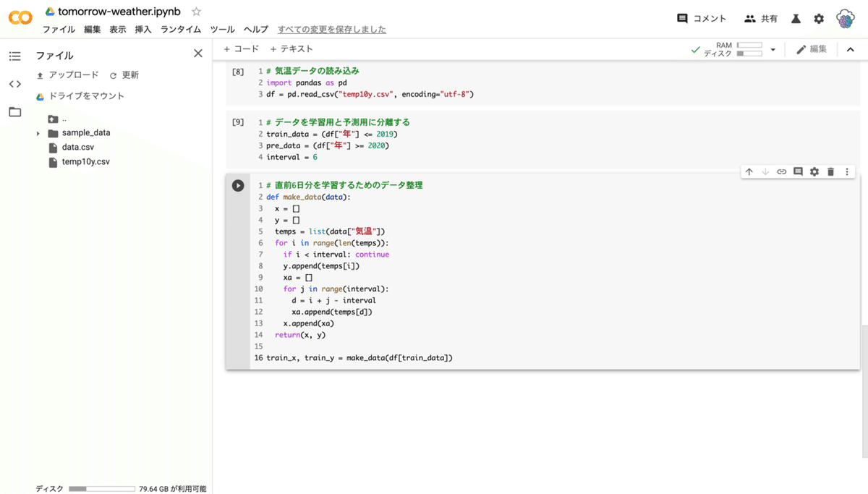868x494 pixels.
Task: Select the Files folder sidebar icon
Action: pyautogui.click(x=15, y=112)
